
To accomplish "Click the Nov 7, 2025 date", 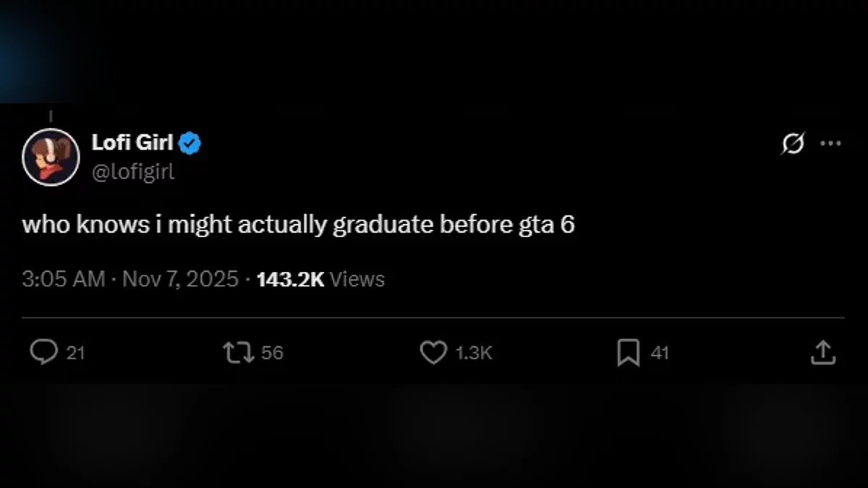I will [x=180, y=279].
